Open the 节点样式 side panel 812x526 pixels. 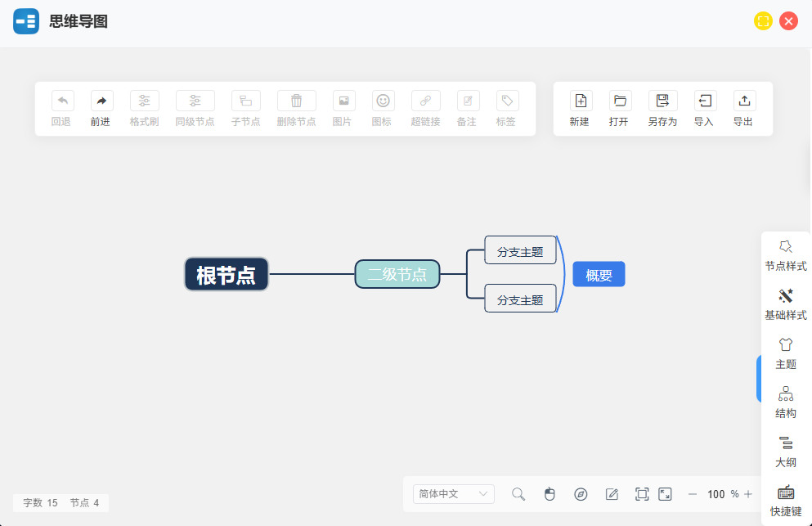(x=785, y=255)
